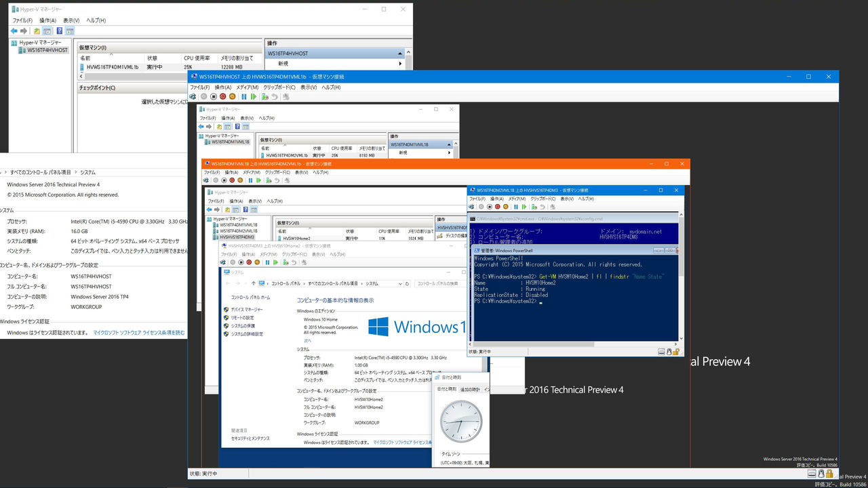
Task: Open システムの詳細設定 link in Windows 10 System window
Action: coord(247,334)
